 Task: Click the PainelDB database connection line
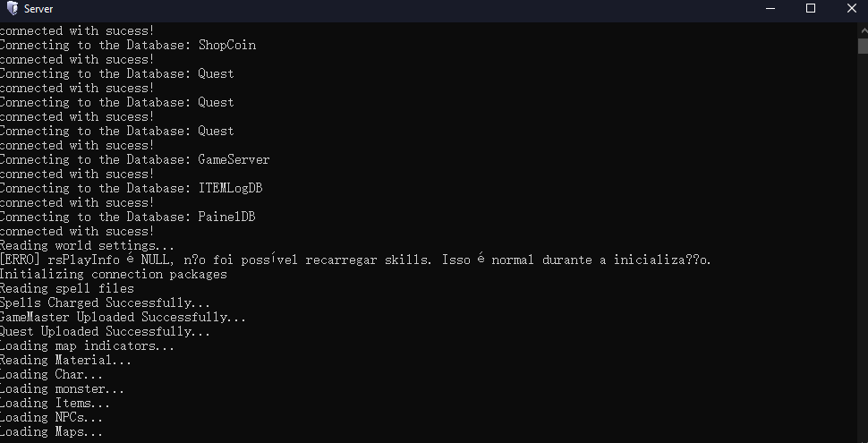(127, 217)
